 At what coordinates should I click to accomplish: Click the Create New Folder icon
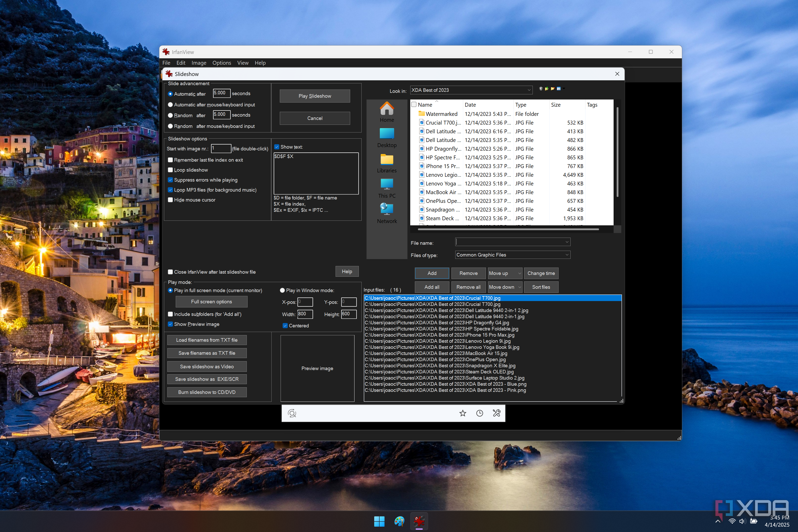553,89
